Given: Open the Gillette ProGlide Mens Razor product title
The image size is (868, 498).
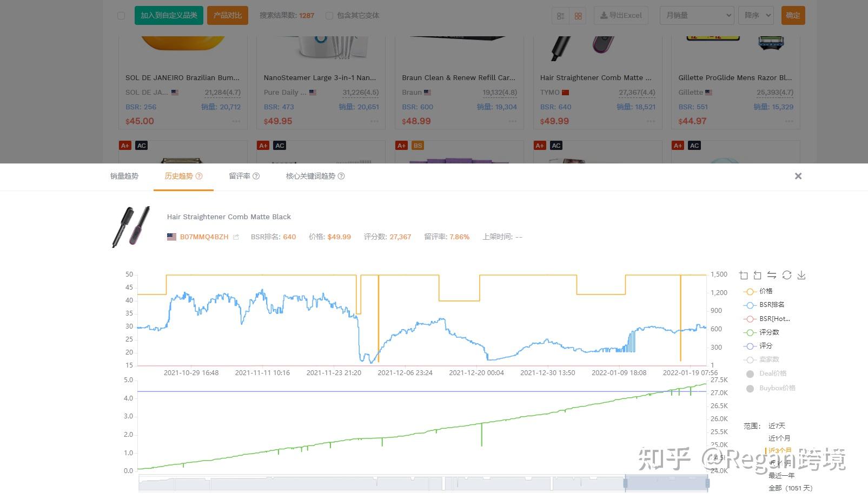Looking at the screenshot, I should 735,78.
